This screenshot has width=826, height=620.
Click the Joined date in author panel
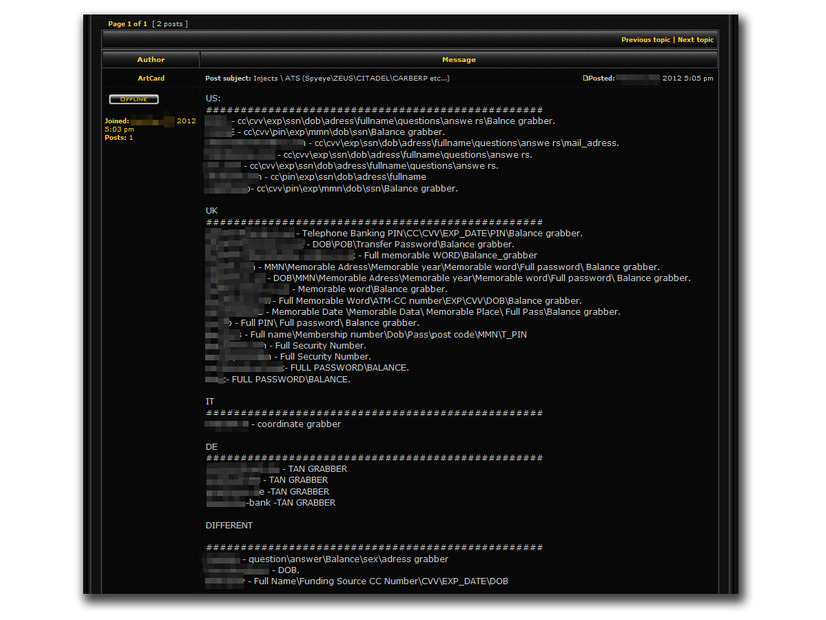tap(150, 121)
